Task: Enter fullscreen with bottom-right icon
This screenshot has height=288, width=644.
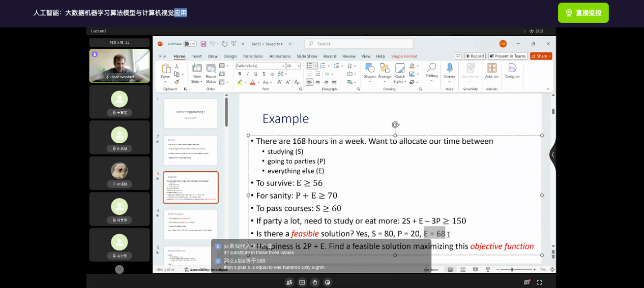Action: coord(540,282)
